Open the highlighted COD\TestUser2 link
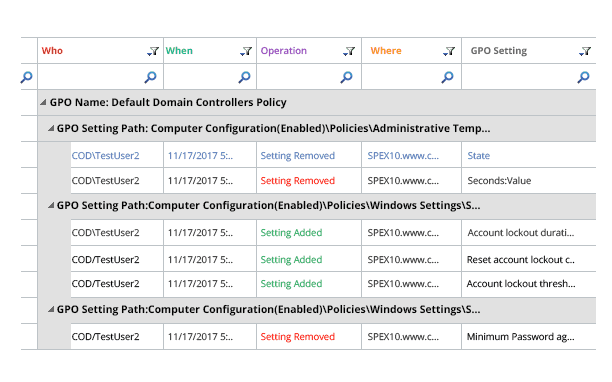The image size is (612, 382). [105, 156]
